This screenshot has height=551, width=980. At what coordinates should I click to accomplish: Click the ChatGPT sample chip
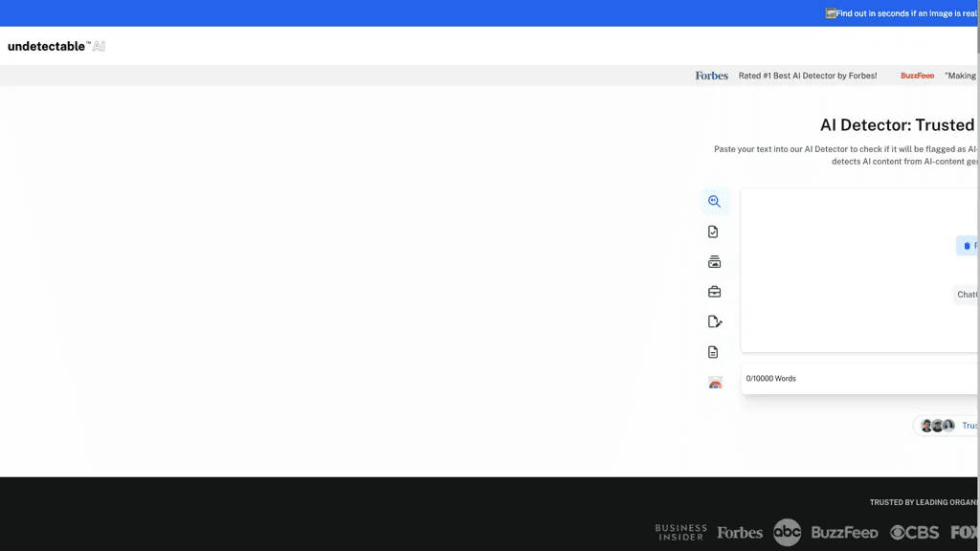point(967,295)
